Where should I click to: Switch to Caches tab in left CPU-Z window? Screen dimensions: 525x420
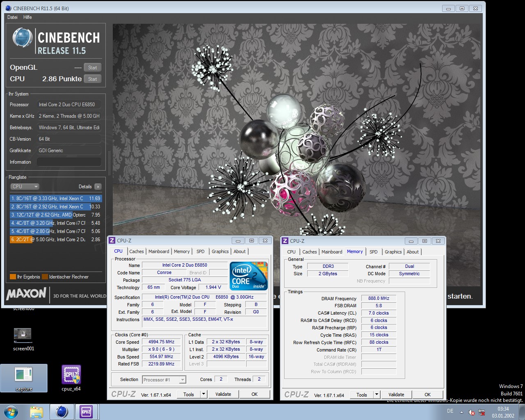tap(137, 251)
